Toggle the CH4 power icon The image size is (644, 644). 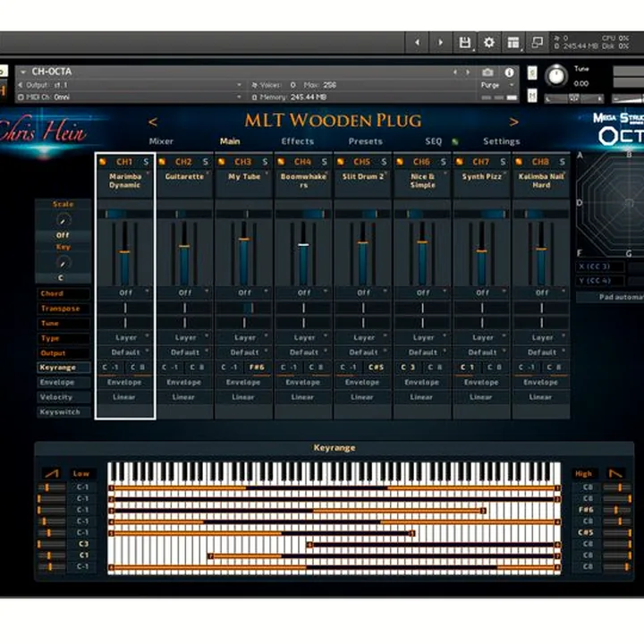(282, 162)
